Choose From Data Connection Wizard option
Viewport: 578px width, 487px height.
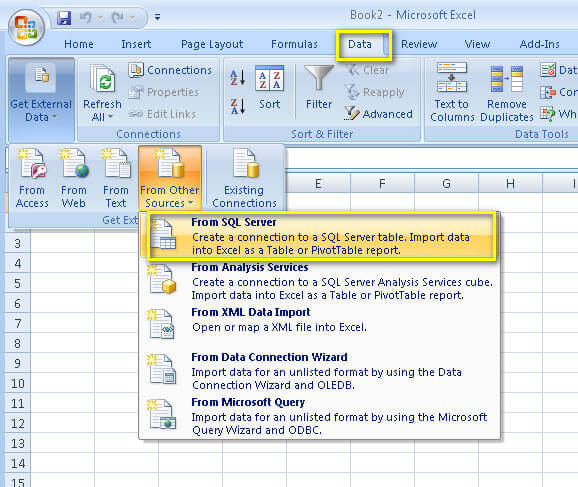coord(320,371)
